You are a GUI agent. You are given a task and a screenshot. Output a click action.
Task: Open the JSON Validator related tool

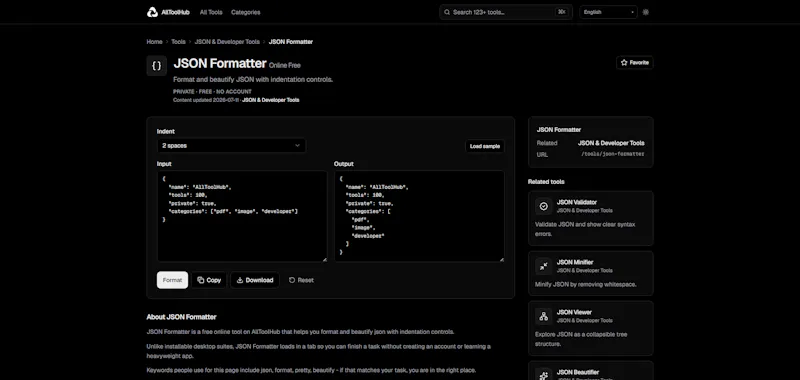click(x=590, y=218)
